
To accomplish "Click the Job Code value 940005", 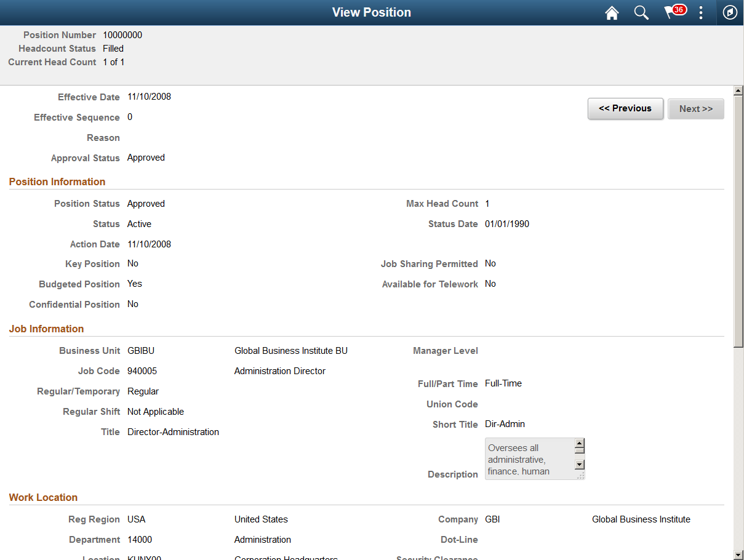I will 142,371.
